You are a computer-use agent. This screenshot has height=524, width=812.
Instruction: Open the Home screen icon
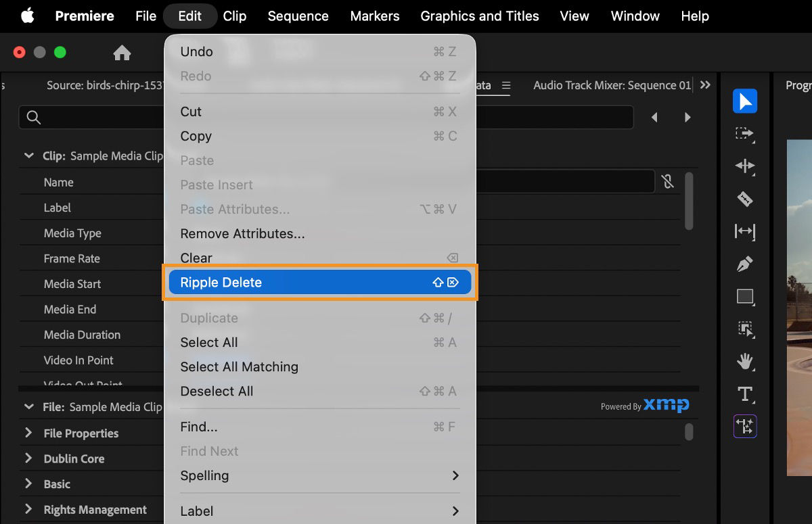click(122, 51)
